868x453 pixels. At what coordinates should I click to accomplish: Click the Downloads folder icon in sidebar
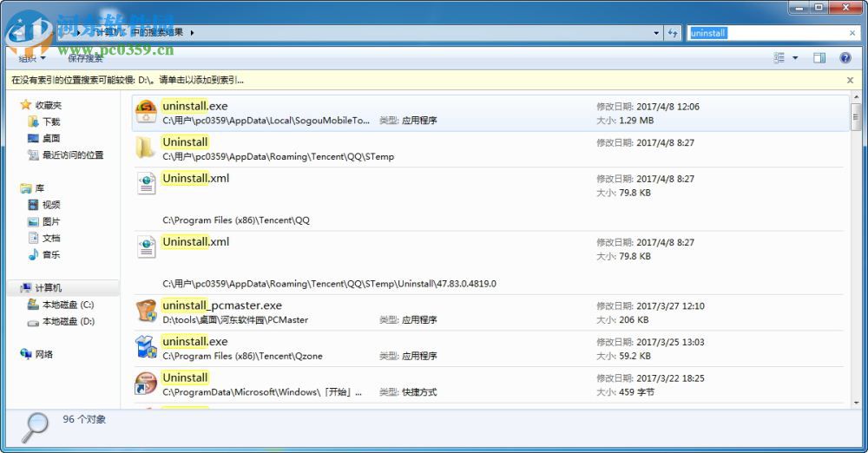click(x=33, y=121)
